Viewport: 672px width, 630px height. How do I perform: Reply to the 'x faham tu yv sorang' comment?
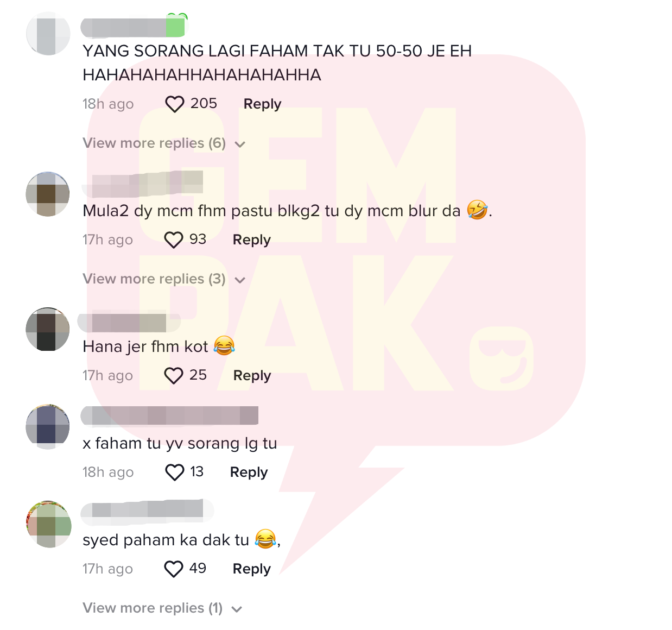coord(249,472)
